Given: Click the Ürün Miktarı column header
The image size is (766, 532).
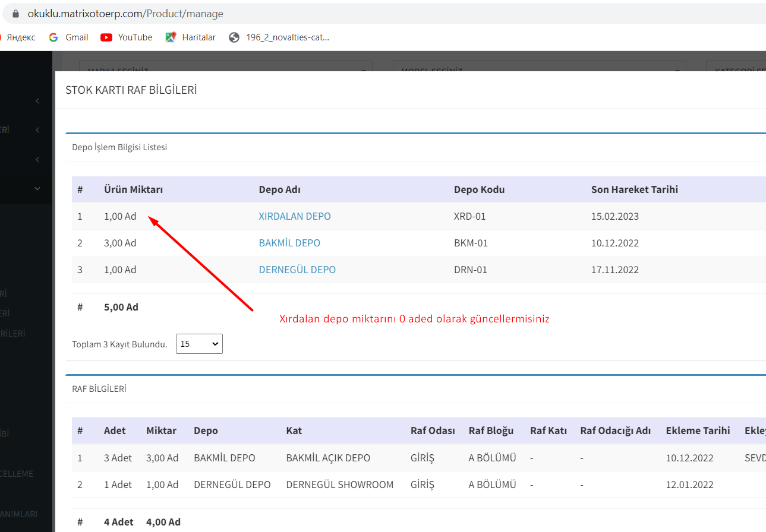Looking at the screenshot, I should (x=133, y=189).
